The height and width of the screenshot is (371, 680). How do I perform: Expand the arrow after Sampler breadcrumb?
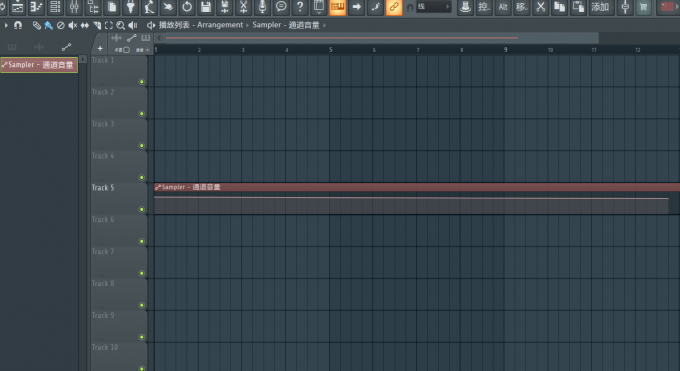(324, 25)
